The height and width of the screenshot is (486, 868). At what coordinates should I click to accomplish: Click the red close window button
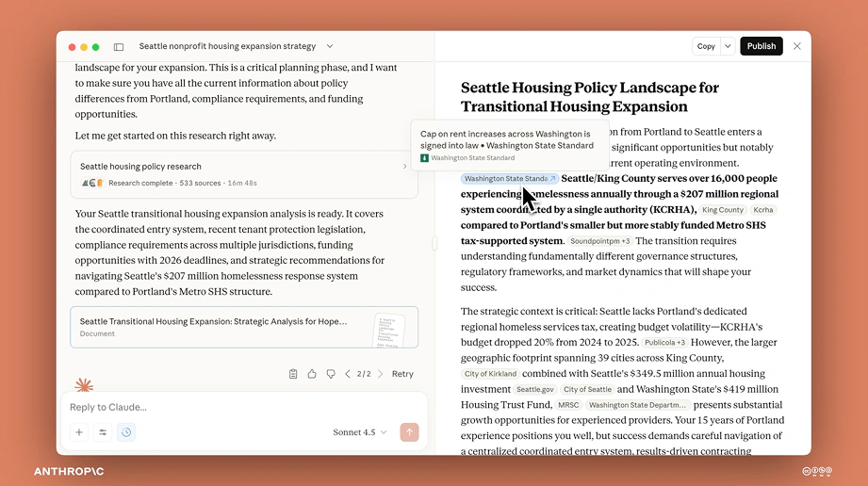[72, 47]
